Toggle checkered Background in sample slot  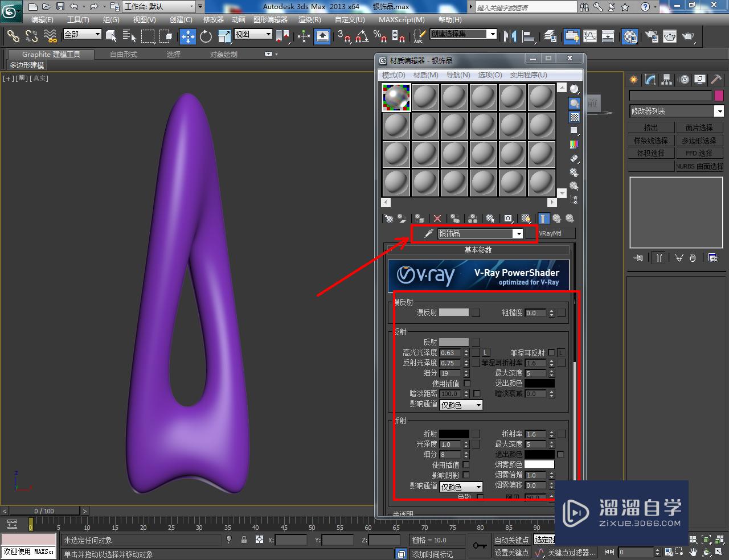click(x=574, y=117)
